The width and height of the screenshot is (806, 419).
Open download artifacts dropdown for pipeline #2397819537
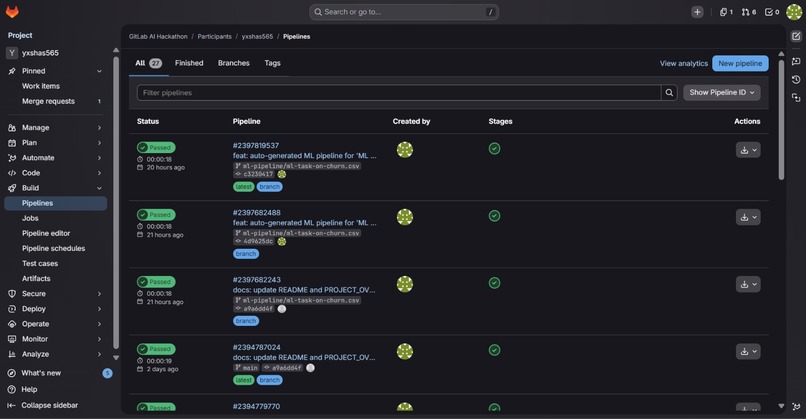(x=748, y=150)
